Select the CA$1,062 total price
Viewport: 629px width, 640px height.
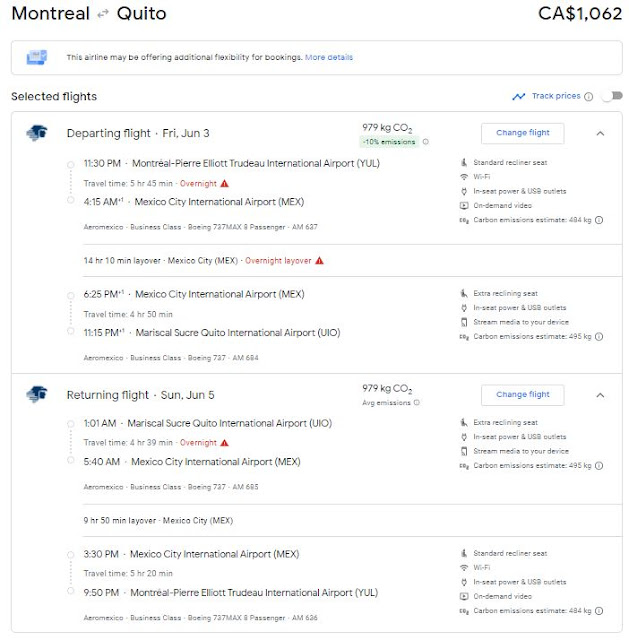tap(580, 13)
